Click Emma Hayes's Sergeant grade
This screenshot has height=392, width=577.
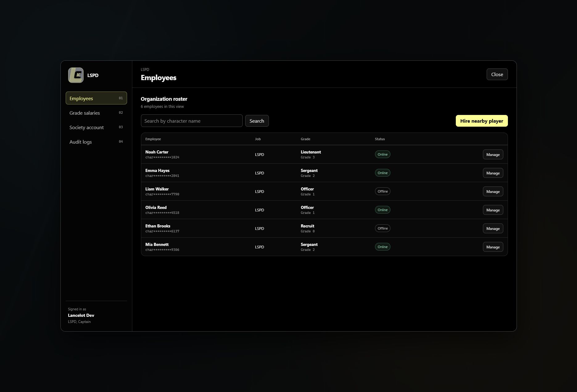click(x=309, y=170)
